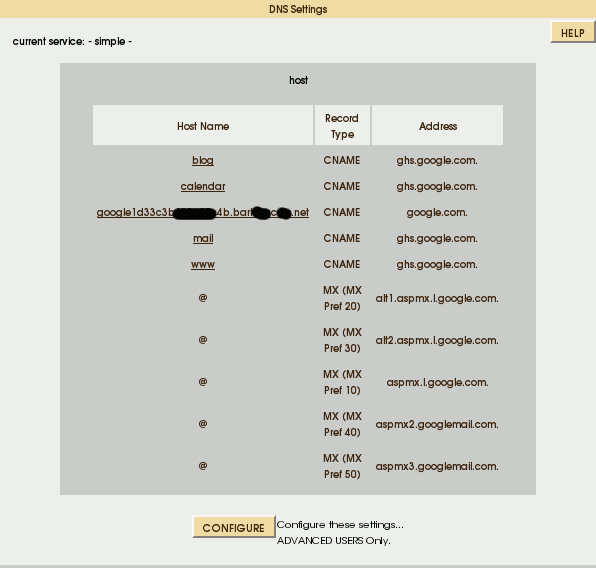Open the mail host name link
The width and height of the screenshot is (596, 568).
pyautogui.click(x=203, y=238)
